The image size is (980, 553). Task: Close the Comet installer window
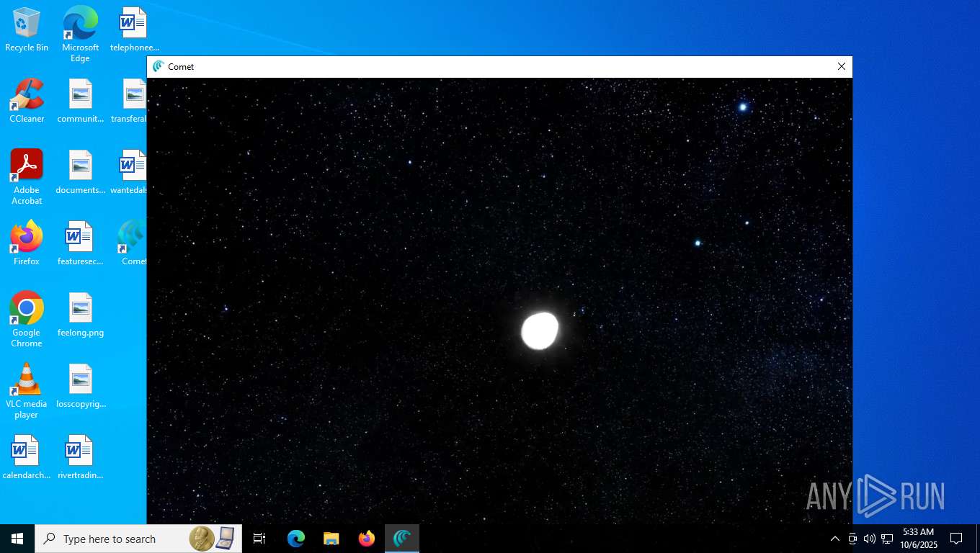(841, 66)
